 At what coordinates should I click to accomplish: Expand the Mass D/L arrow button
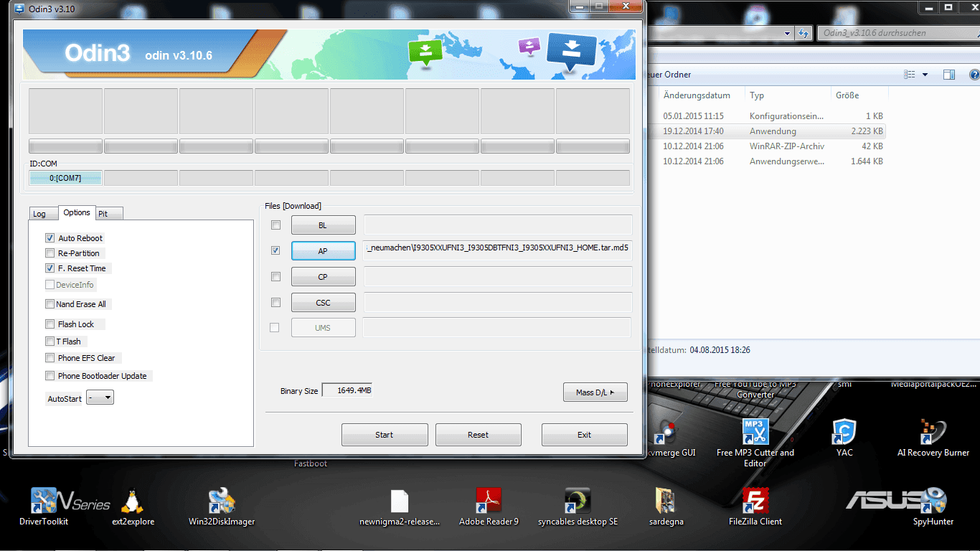(595, 392)
